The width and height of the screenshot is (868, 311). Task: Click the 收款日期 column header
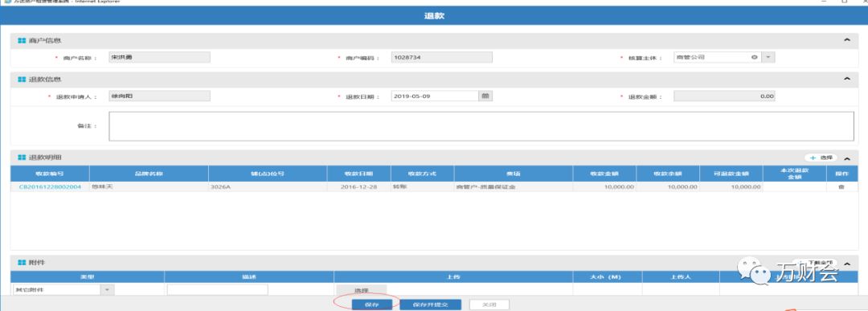358,174
